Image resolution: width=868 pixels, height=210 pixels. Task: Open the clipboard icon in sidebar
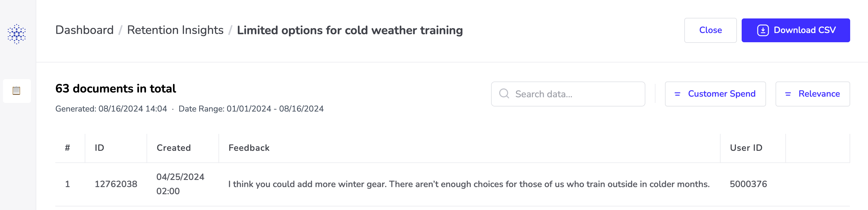click(x=17, y=91)
